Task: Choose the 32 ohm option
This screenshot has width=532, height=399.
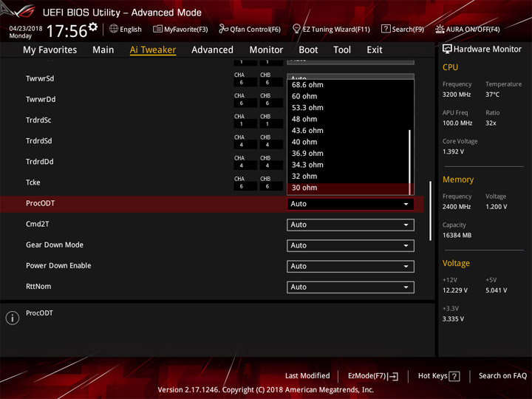Action: click(x=348, y=177)
